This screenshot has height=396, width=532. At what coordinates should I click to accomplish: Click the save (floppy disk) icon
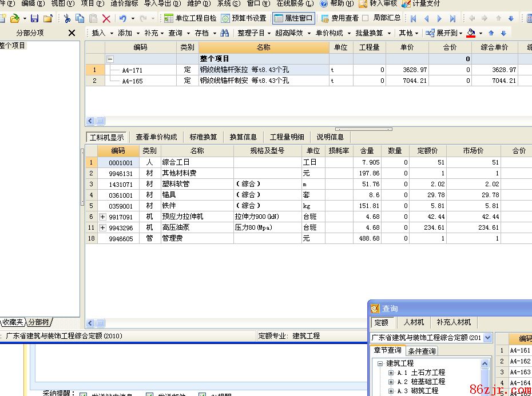click(35, 18)
